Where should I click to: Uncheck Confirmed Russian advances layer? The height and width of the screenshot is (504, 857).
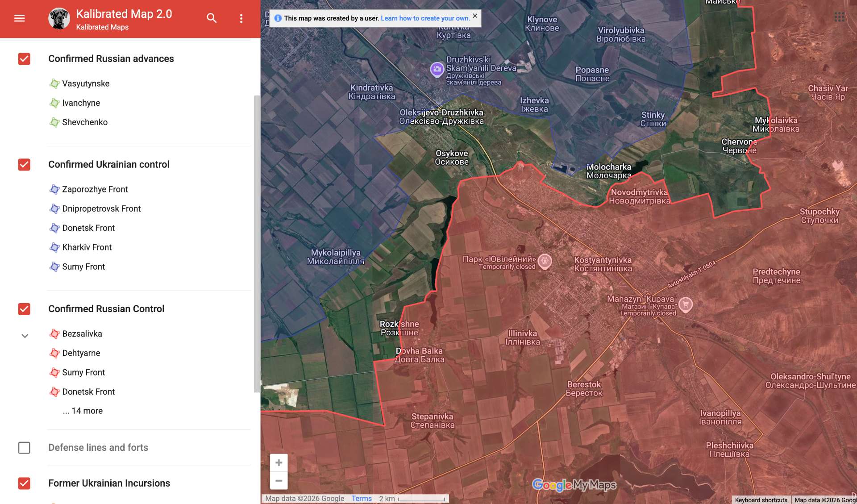click(x=24, y=59)
